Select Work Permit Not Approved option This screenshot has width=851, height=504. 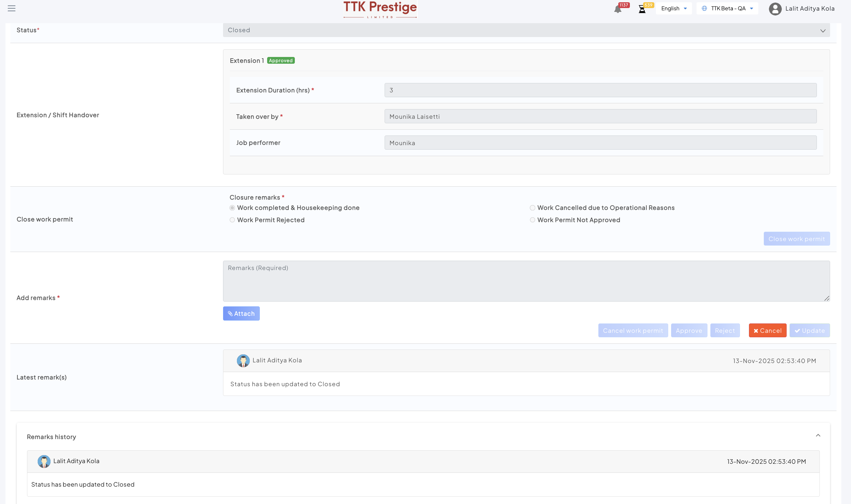[532, 220]
